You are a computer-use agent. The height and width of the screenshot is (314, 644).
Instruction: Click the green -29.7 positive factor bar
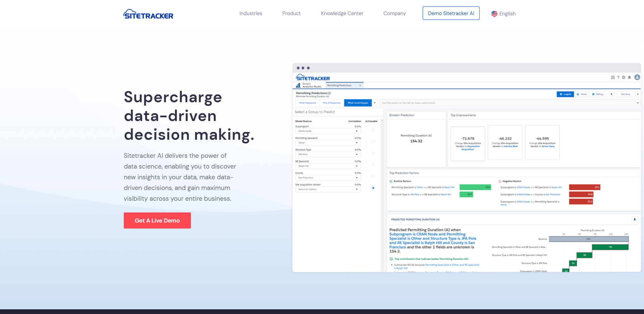point(466,194)
